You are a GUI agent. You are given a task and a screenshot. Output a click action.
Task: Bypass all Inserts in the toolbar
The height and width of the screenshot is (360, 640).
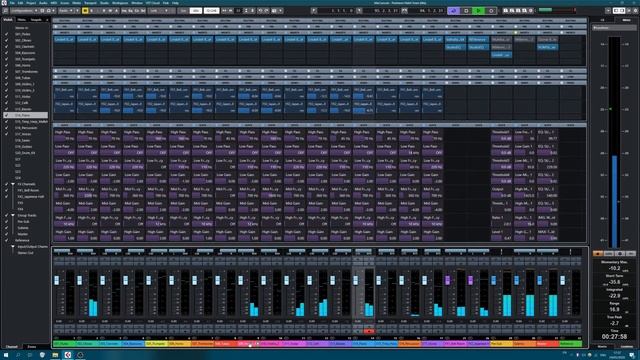pos(124,11)
